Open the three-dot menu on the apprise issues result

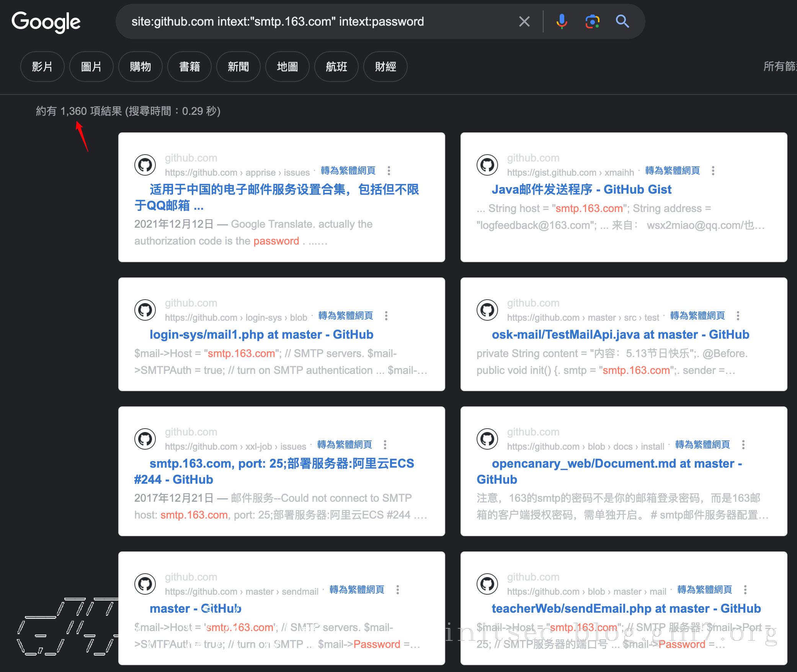coord(389,171)
